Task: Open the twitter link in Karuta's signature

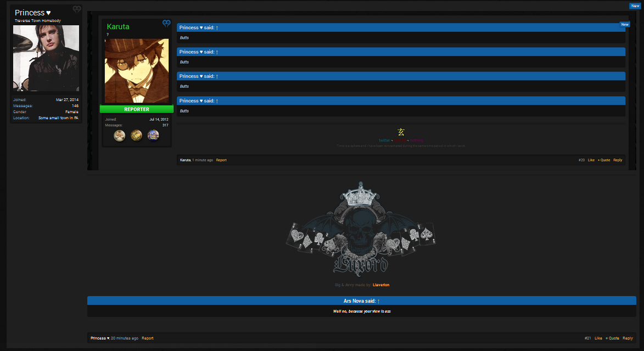Action: 384,141
